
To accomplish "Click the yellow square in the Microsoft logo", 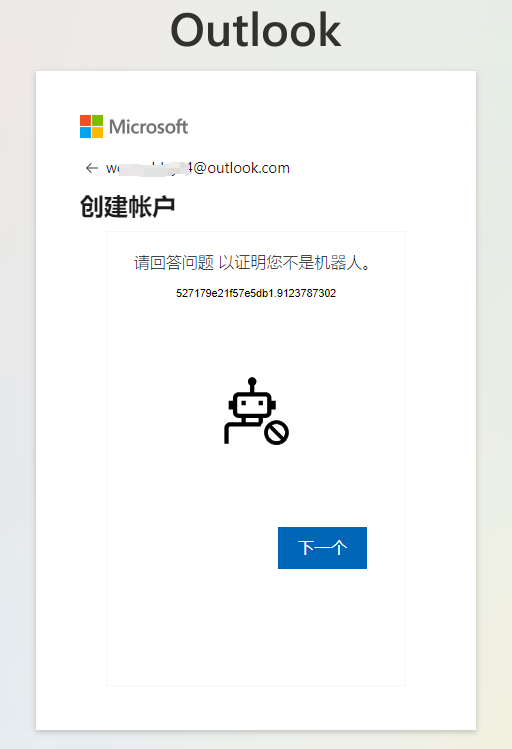I will [97, 132].
